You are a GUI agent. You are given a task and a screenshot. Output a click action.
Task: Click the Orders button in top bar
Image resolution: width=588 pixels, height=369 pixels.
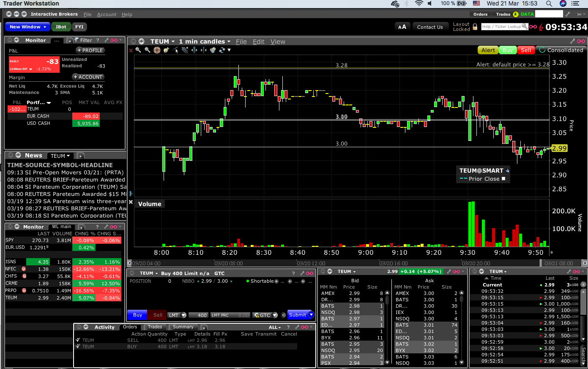pos(480,14)
